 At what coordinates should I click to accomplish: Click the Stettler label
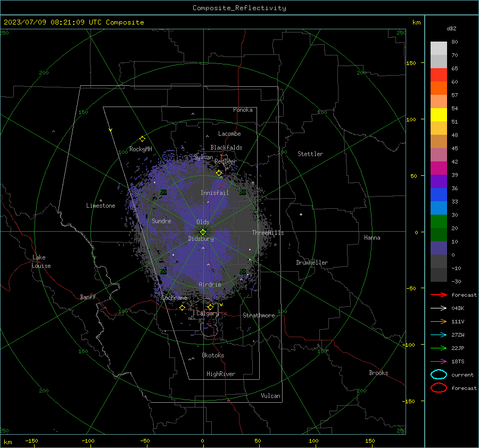[310, 154]
